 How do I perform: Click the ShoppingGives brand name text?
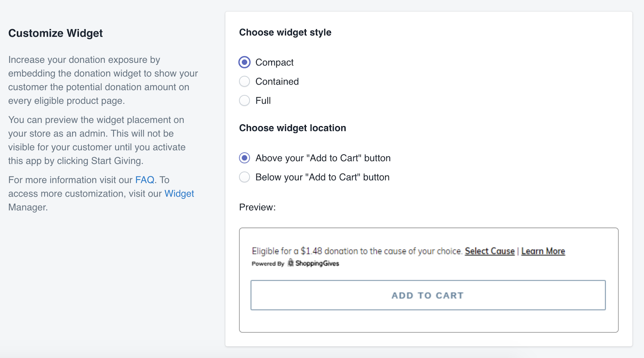click(317, 263)
